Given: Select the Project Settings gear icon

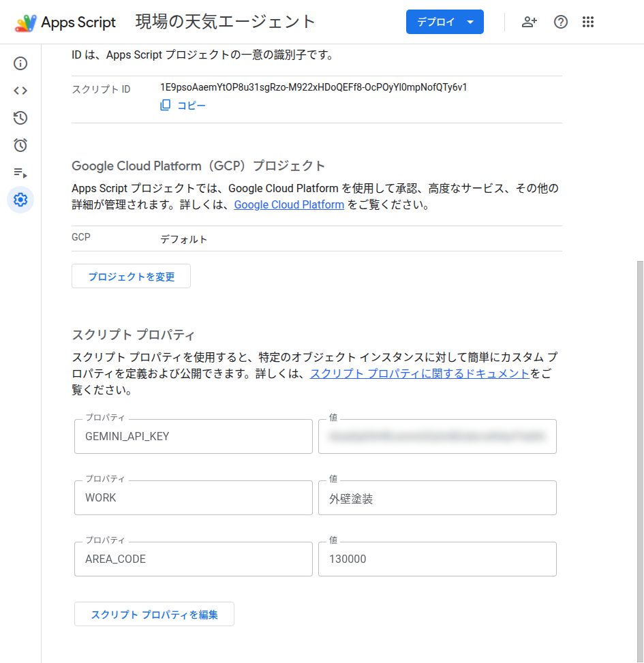Looking at the screenshot, I should 20,200.
